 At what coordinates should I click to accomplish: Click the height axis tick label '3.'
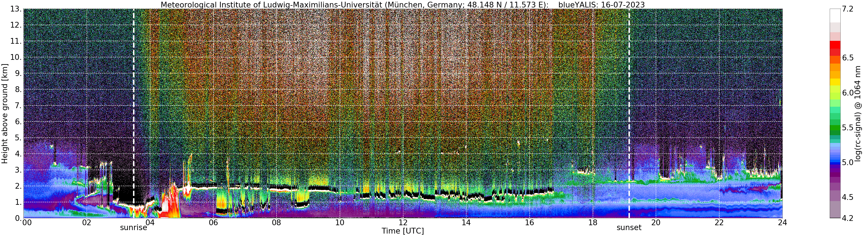(18, 170)
